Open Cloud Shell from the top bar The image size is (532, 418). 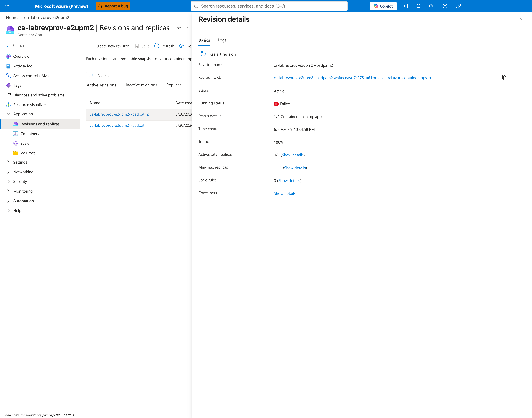(405, 6)
